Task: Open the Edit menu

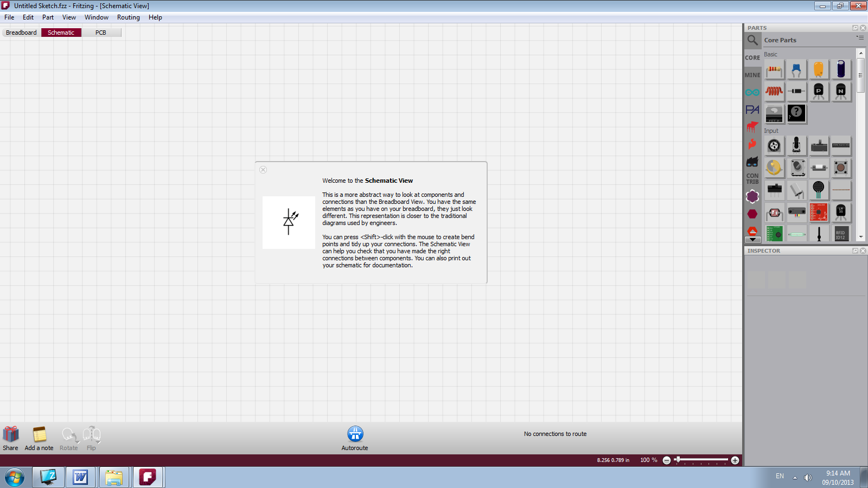Action: point(28,17)
